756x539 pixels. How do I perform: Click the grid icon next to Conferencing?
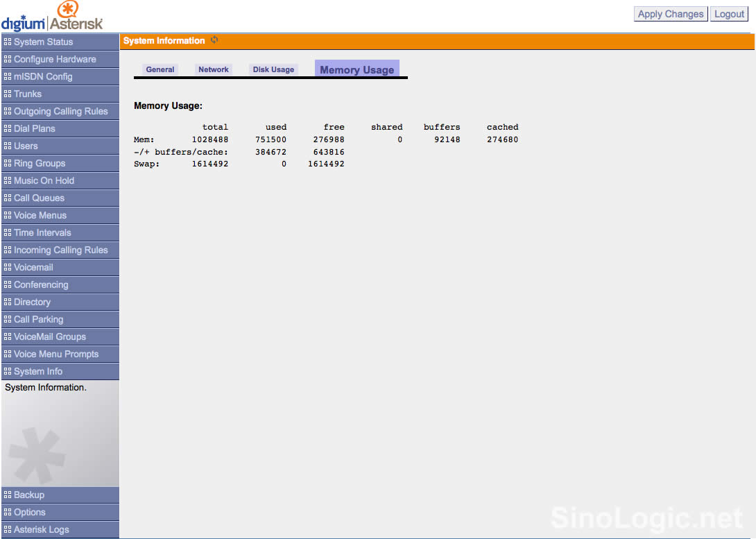[x=8, y=284]
